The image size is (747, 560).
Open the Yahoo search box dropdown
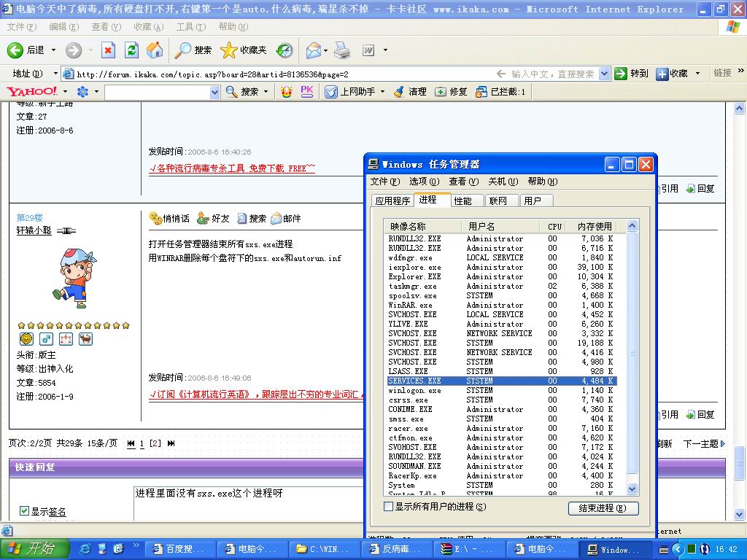point(214,92)
